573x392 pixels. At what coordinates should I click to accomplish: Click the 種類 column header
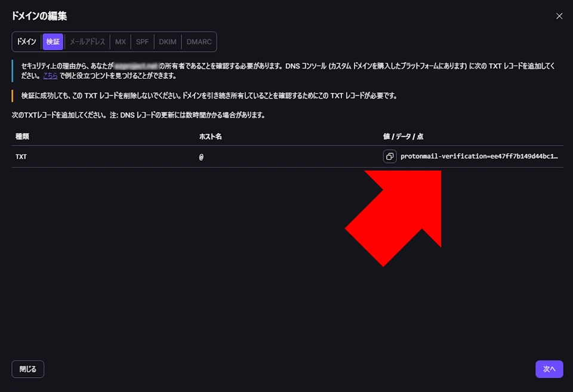[21, 137]
